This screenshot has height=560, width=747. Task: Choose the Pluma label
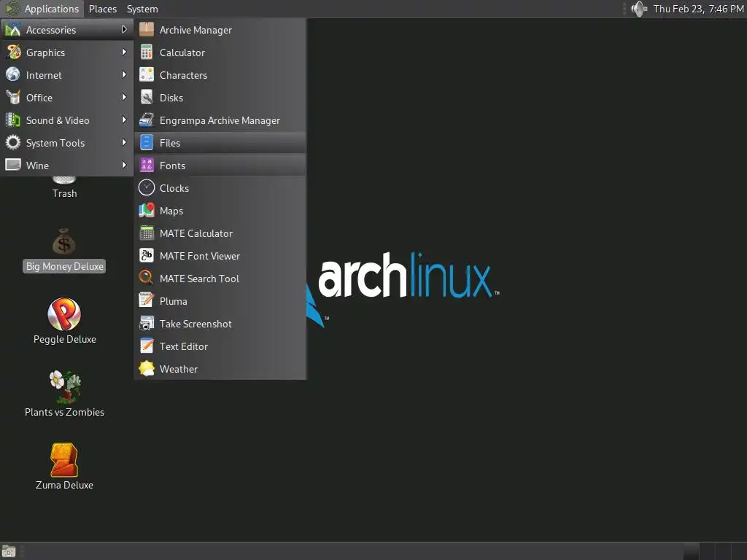point(174,301)
